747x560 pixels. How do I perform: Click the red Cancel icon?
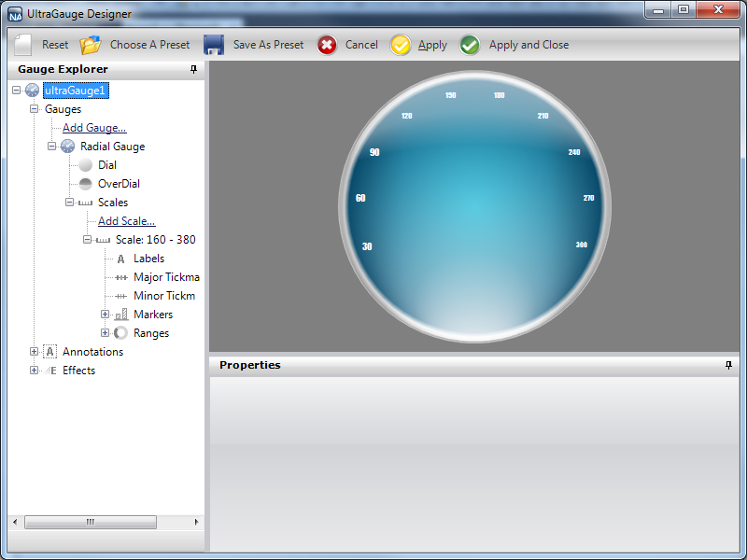pyautogui.click(x=327, y=45)
